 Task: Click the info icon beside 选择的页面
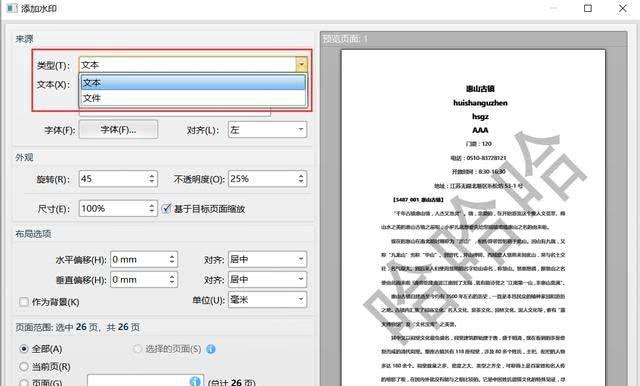[x=211, y=349]
